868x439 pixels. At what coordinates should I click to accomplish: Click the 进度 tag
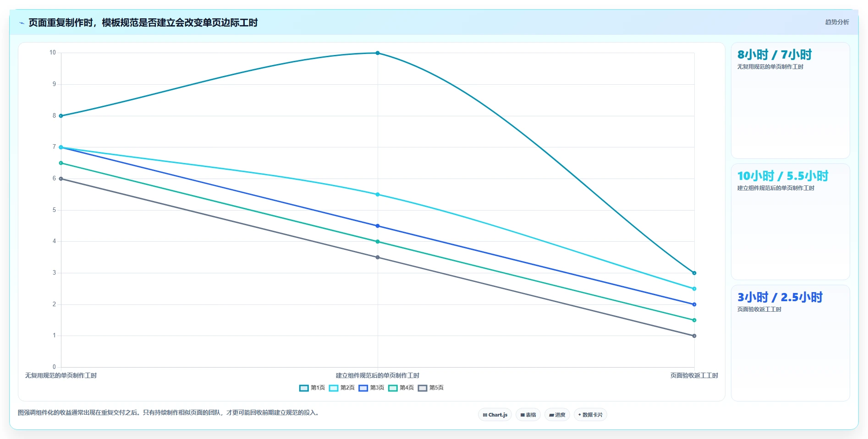coord(557,415)
